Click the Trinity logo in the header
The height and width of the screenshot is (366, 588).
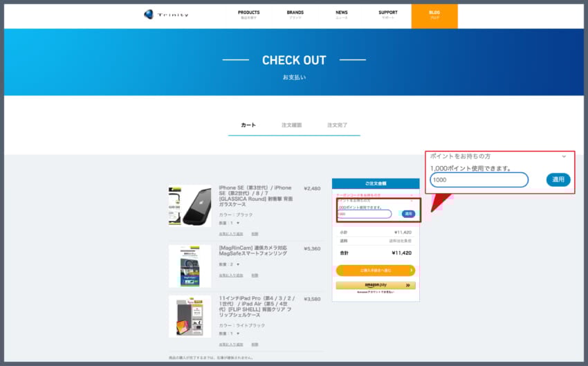click(166, 15)
